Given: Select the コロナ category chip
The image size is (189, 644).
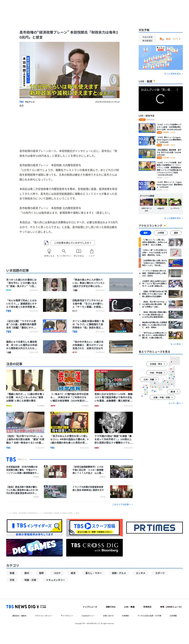Looking at the screenshot, I should point(57,573).
